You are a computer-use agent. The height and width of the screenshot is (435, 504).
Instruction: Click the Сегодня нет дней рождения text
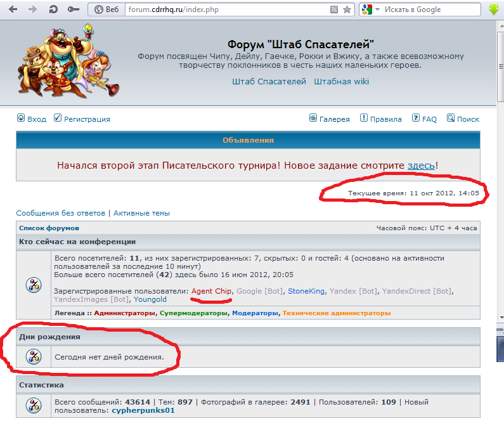tap(109, 357)
